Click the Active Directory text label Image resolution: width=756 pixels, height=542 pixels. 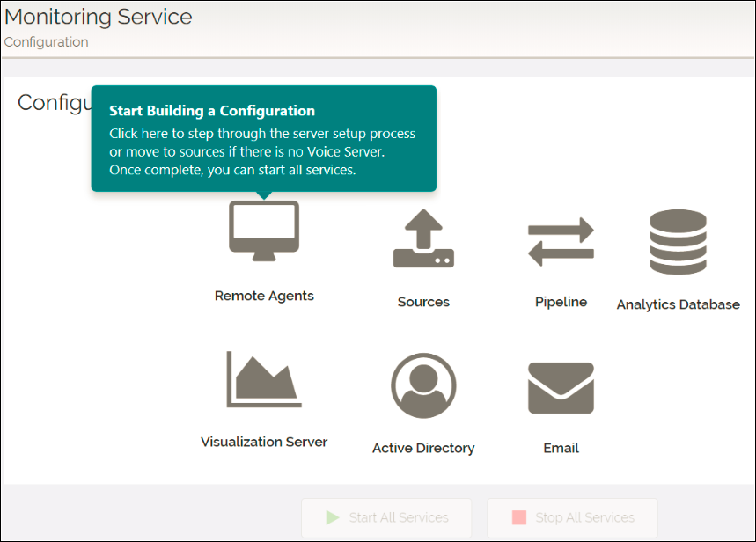pos(423,448)
